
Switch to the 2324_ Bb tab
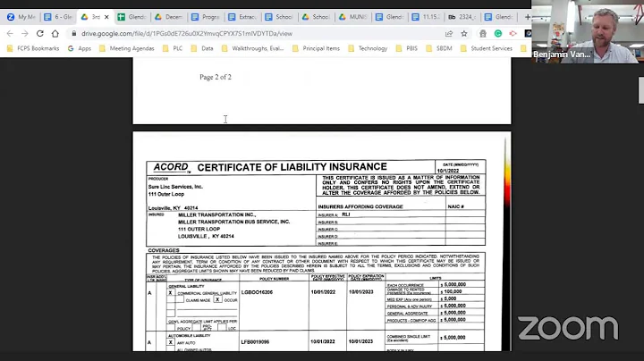pos(463,17)
